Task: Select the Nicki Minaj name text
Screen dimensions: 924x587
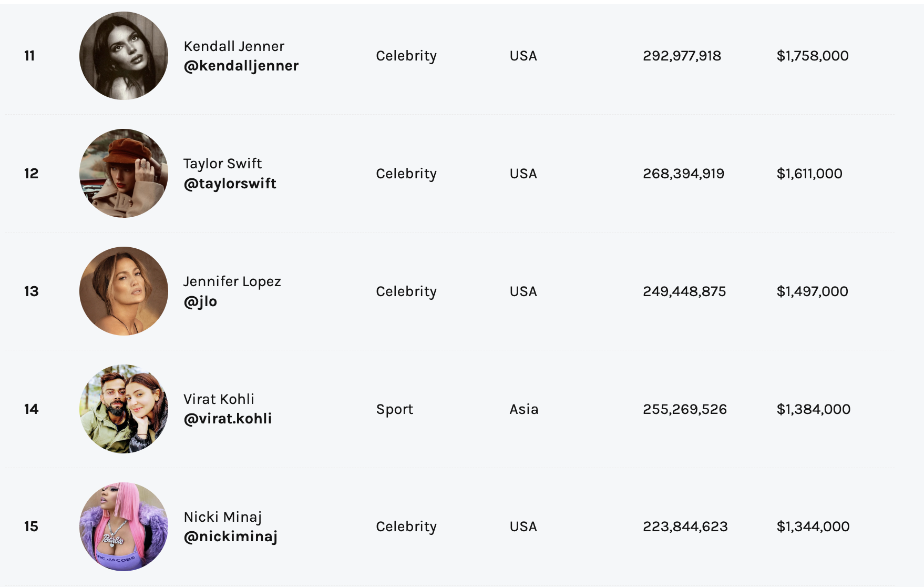Action: pos(222,517)
